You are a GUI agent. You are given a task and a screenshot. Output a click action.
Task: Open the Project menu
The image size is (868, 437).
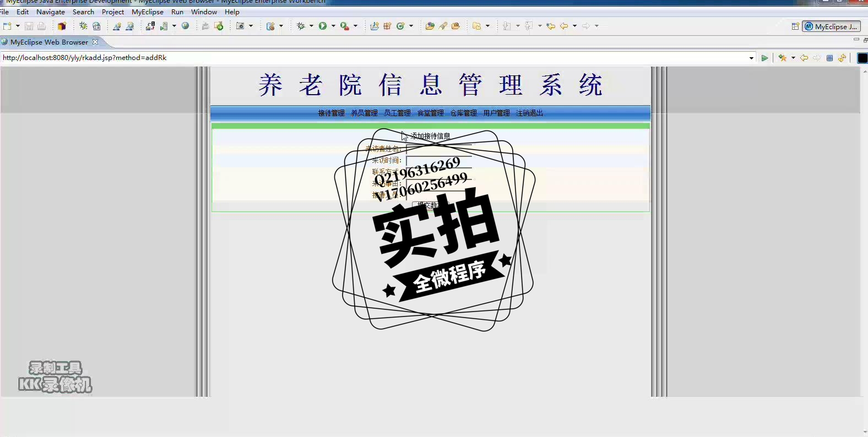coord(113,12)
